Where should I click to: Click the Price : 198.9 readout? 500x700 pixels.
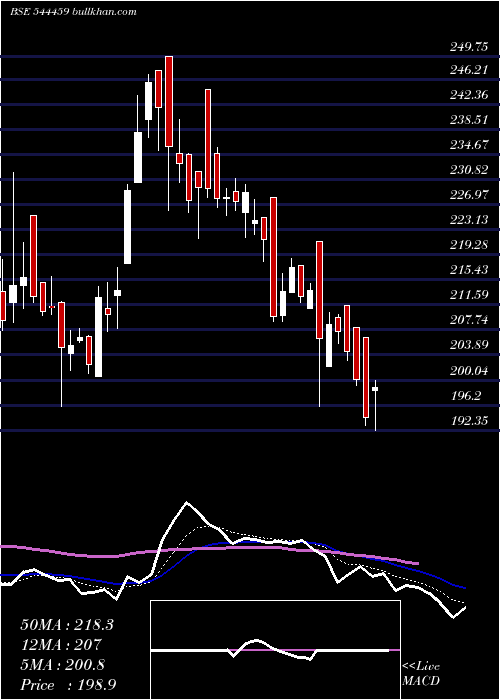click(69, 685)
